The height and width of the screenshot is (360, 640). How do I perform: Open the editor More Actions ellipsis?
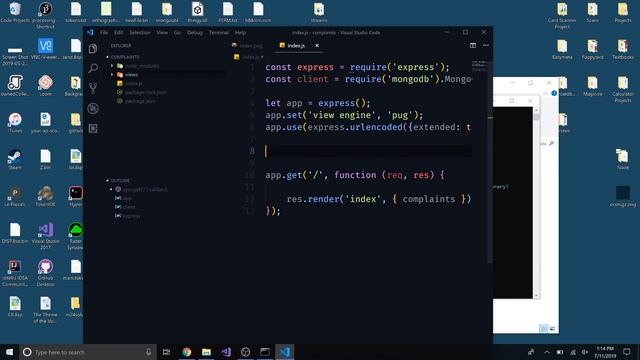click(x=486, y=45)
